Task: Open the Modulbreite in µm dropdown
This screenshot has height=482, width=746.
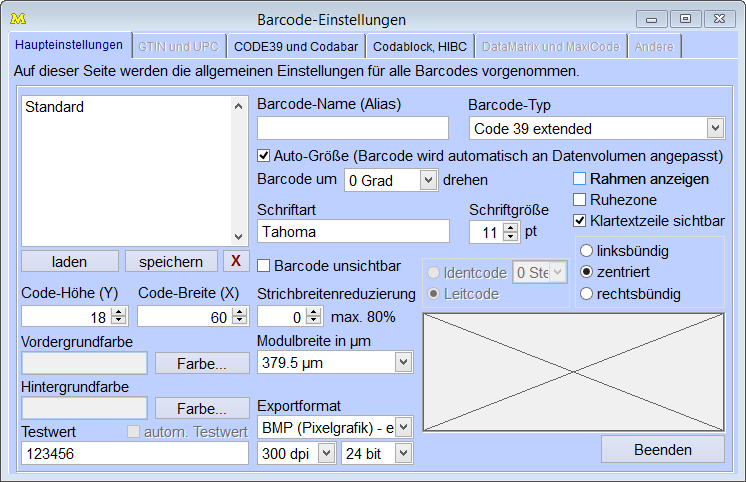Action: click(x=403, y=362)
